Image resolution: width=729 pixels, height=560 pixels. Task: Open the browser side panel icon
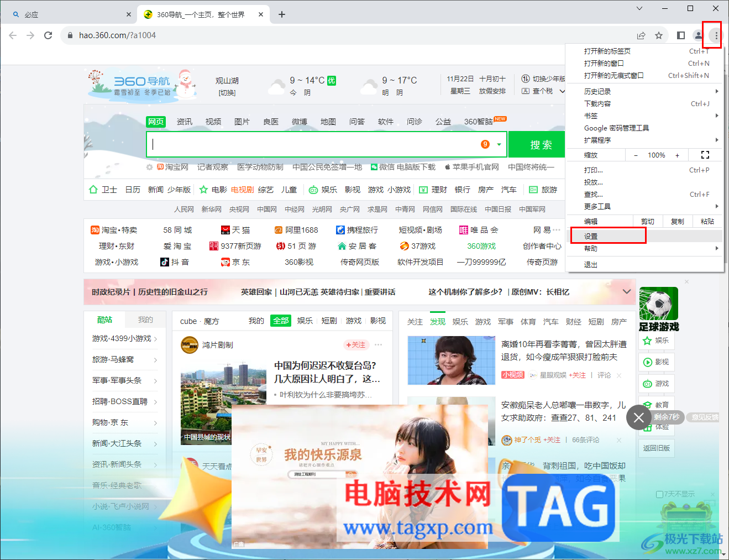click(x=681, y=35)
